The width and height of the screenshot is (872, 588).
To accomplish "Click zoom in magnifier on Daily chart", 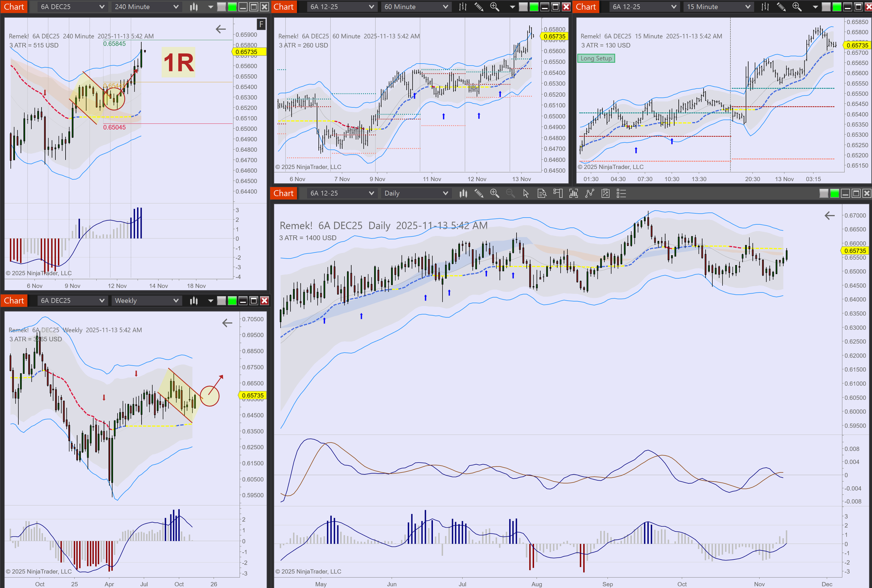I will coord(494,194).
